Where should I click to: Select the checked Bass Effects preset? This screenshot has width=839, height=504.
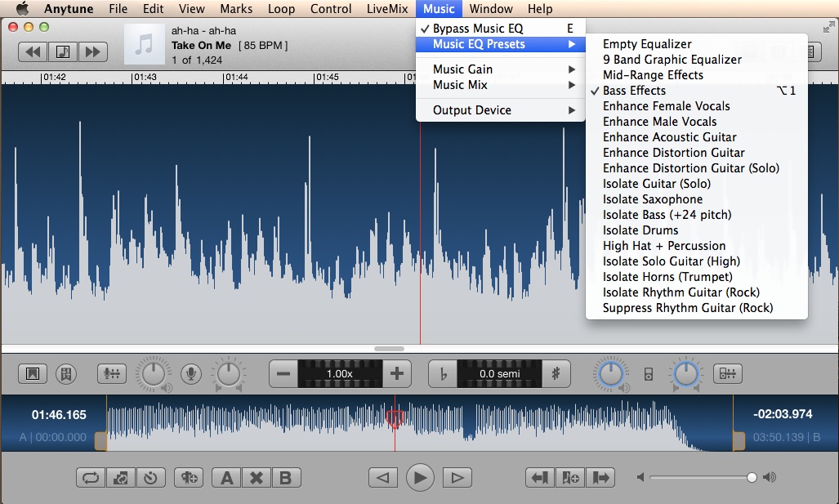[697, 91]
